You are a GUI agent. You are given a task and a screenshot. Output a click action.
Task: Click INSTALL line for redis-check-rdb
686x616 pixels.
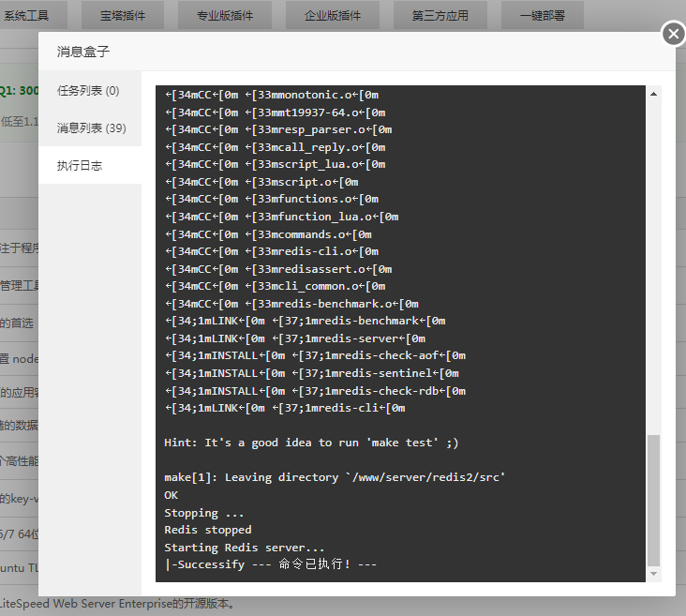pos(316,391)
